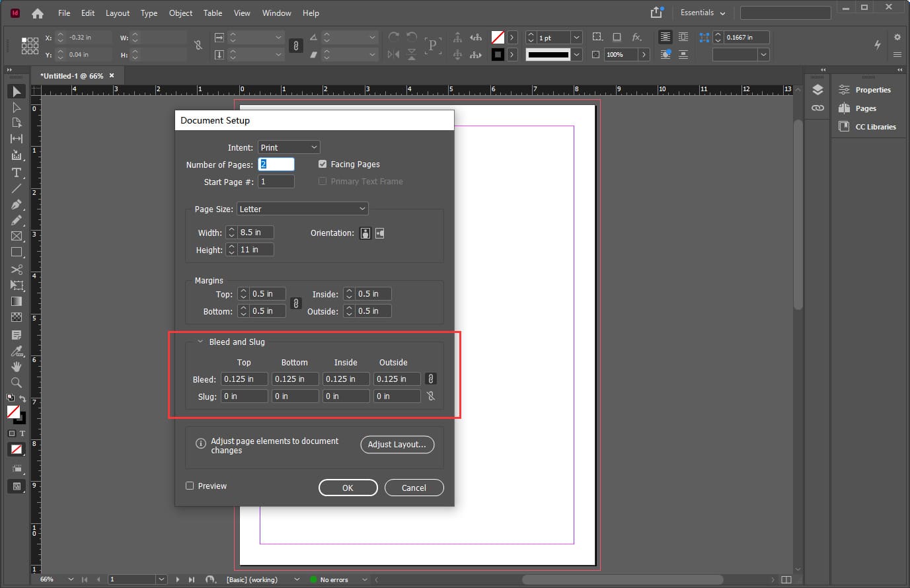The height and width of the screenshot is (588, 910).
Task: Toggle the slug link chain icon
Action: 430,396
